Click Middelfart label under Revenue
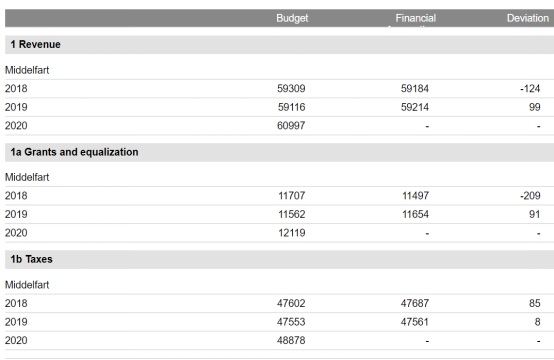The height and width of the screenshot is (360, 554). 27,70
